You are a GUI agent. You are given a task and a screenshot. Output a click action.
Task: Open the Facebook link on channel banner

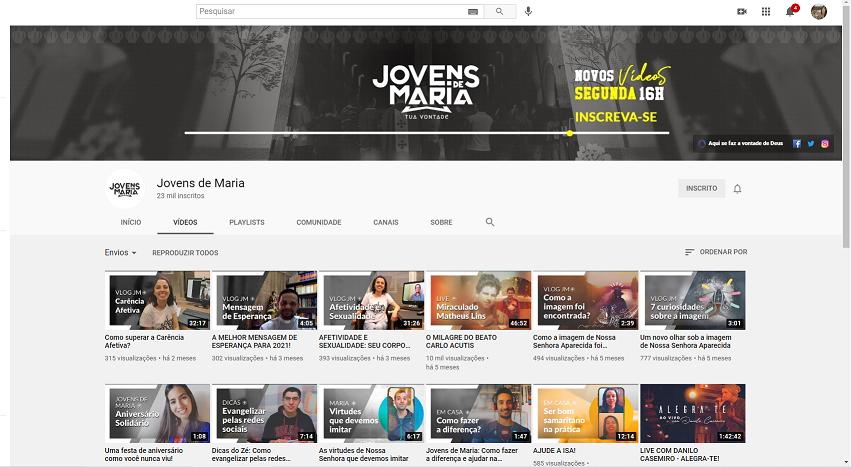pyautogui.click(x=797, y=143)
